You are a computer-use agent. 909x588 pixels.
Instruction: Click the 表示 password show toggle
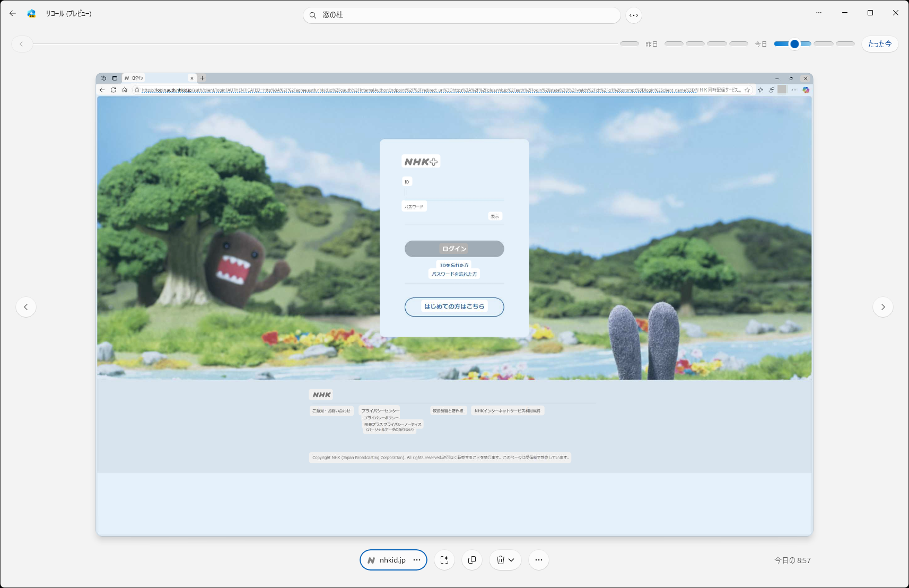tap(495, 216)
